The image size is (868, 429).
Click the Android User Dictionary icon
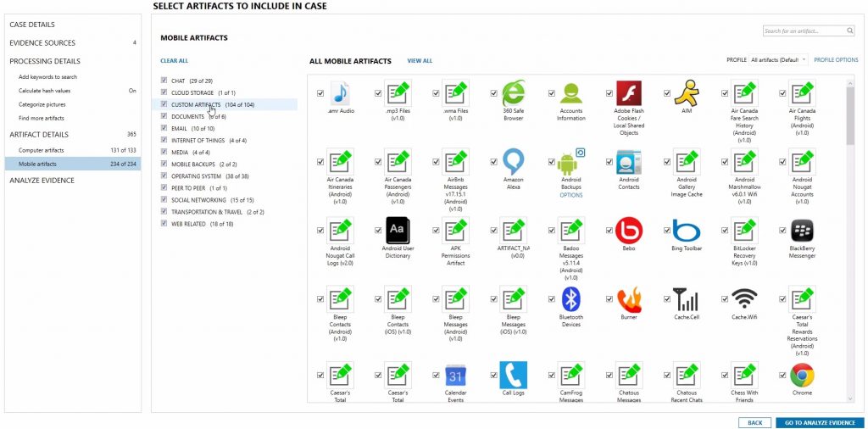click(x=398, y=231)
